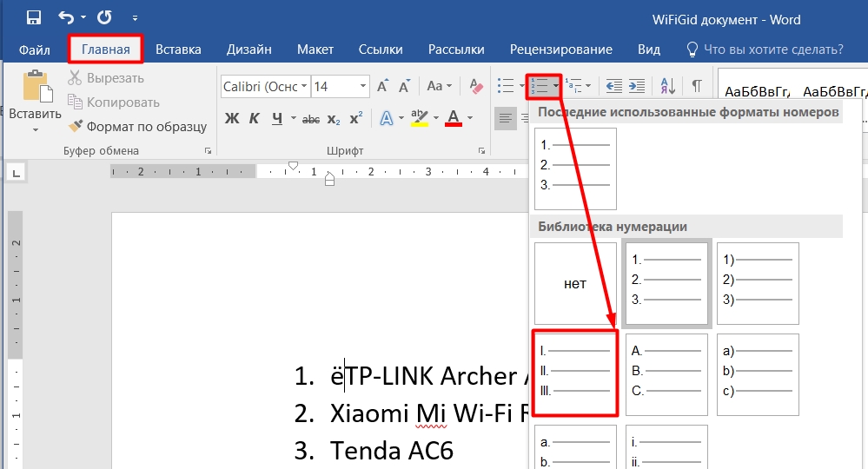The height and width of the screenshot is (469, 868).
Task: Apply the yellow text highlight color
Action: [x=419, y=118]
